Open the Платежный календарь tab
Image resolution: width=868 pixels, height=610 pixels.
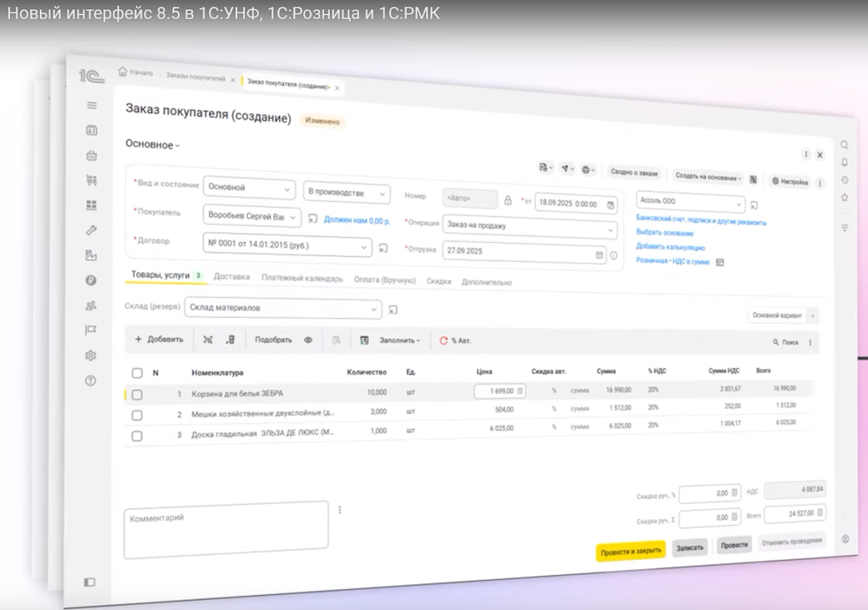[302, 279]
